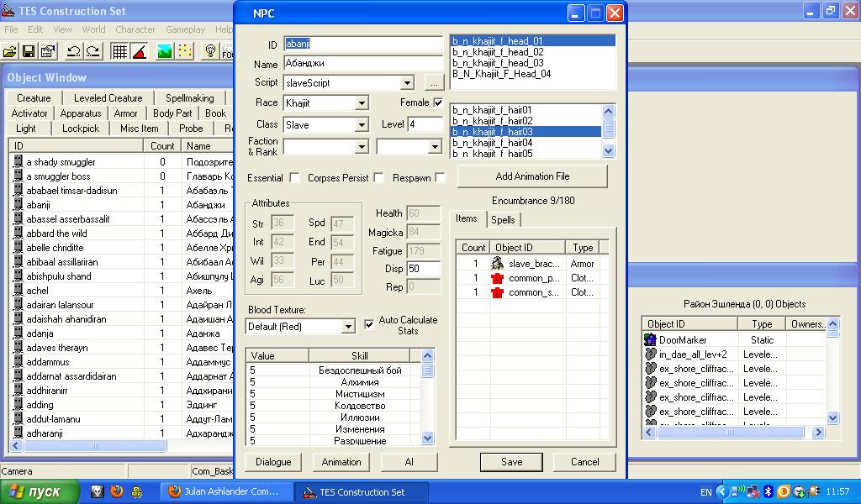The height and width of the screenshot is (504, 861).
Task: Open the Rank dropdown next to Faction
Action: point(435,147)
